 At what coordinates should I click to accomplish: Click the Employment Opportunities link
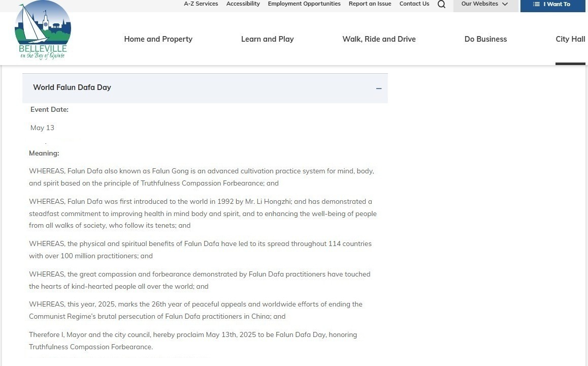coord(304,4)
